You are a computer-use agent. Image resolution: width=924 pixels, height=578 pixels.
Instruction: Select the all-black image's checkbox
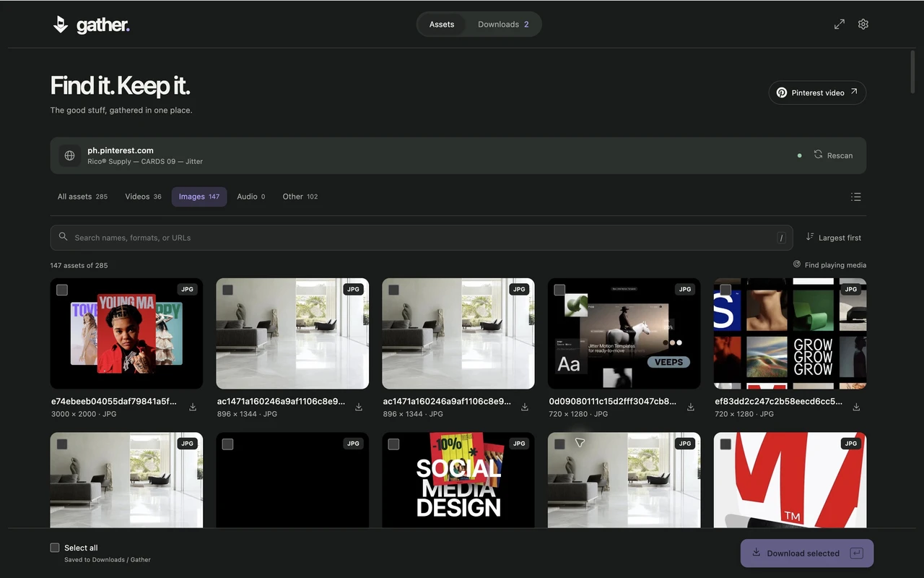[227, 444]
